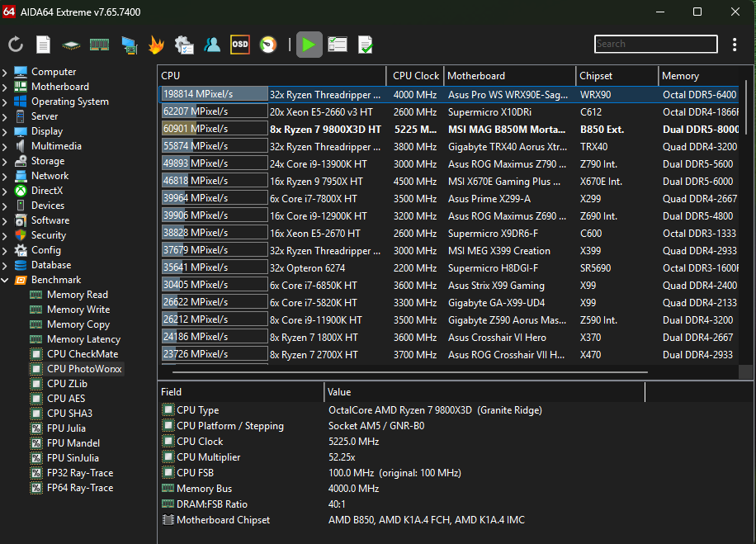Click the Value column header
The image size is (756, 544).
tap(484, 392)
